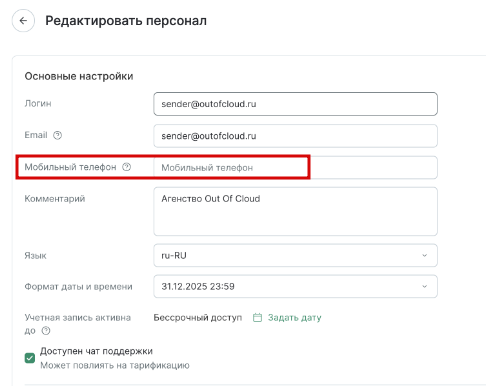Click the Бессрочный доступ text
Image resolution: width=486 pixels, height=386 pixels.
point(198,318)
